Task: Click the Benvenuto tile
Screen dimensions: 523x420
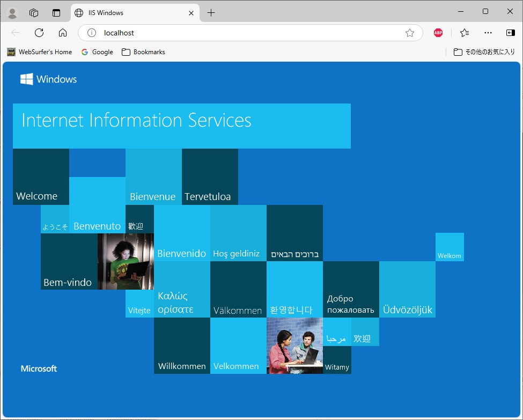Action: coord(98,205)
